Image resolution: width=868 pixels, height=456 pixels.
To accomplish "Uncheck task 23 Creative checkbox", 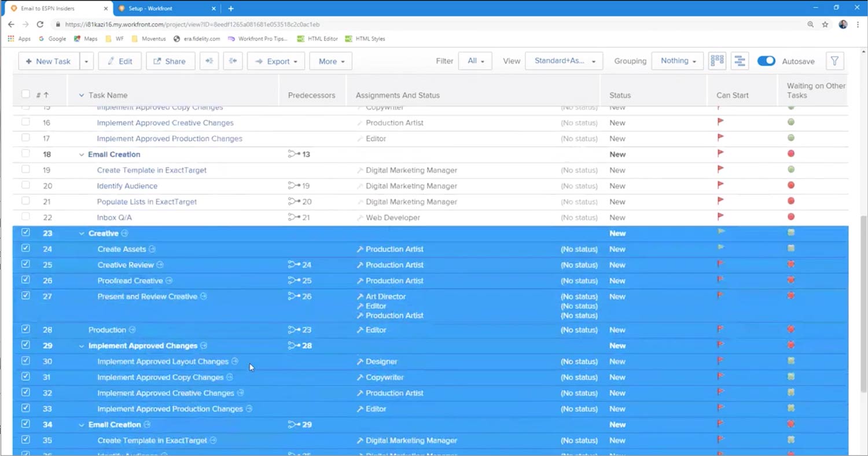I will [x=25, y=232].
